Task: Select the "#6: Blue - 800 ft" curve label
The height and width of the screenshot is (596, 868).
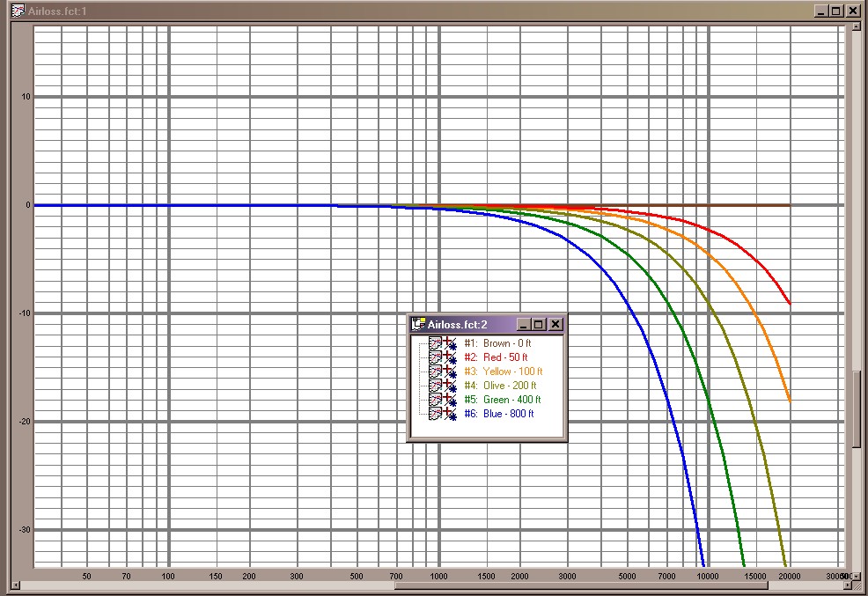Action: click(x=498, y=414)
